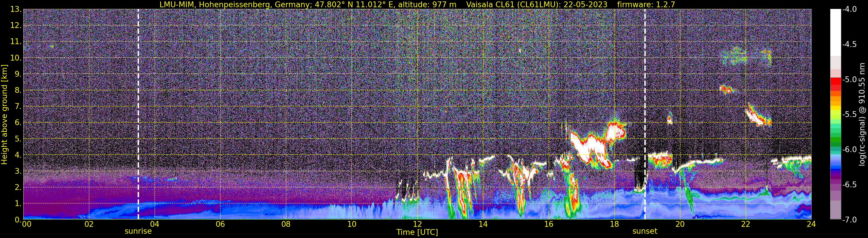Click the '4.' tick on the height axis

point(18,155)
